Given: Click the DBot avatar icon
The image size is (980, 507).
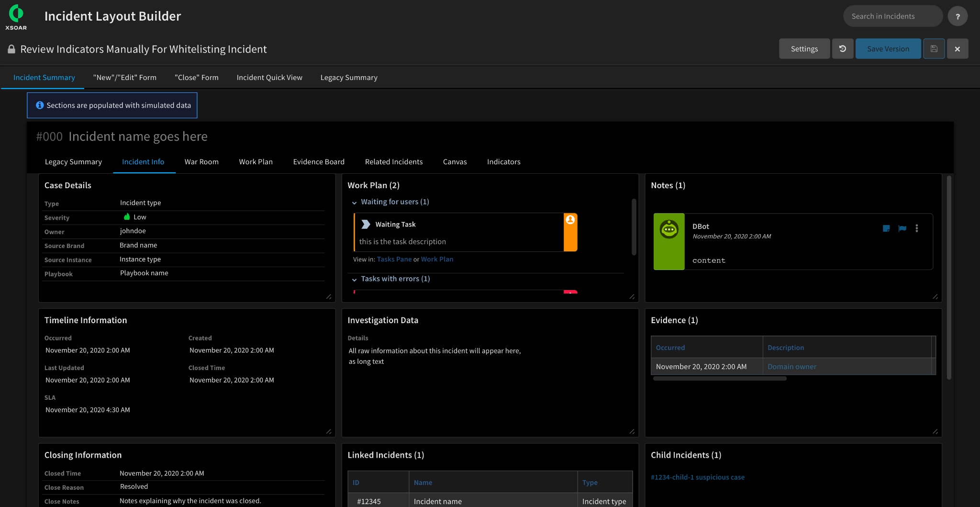Looking at the screenshot, I should tap(669, 229).
